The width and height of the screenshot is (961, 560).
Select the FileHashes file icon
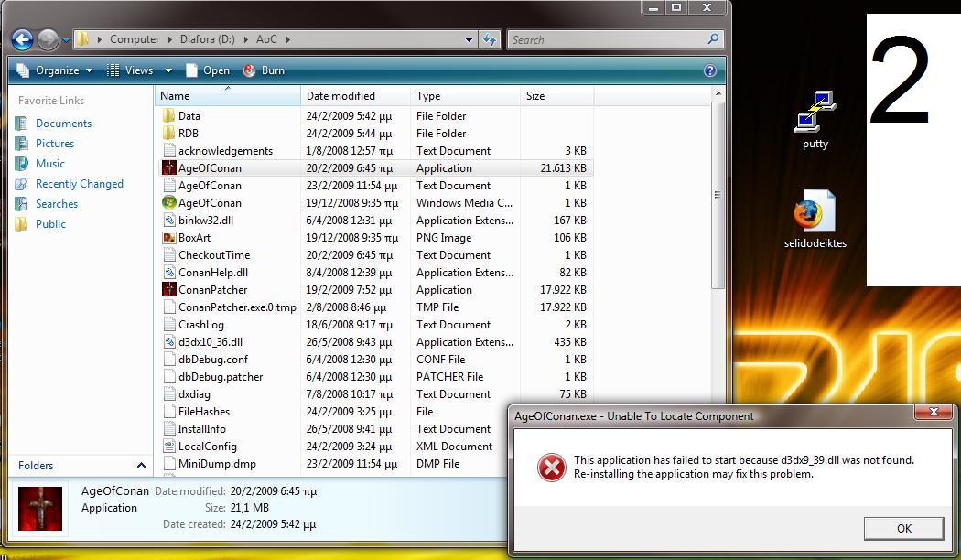pos(169,411)
